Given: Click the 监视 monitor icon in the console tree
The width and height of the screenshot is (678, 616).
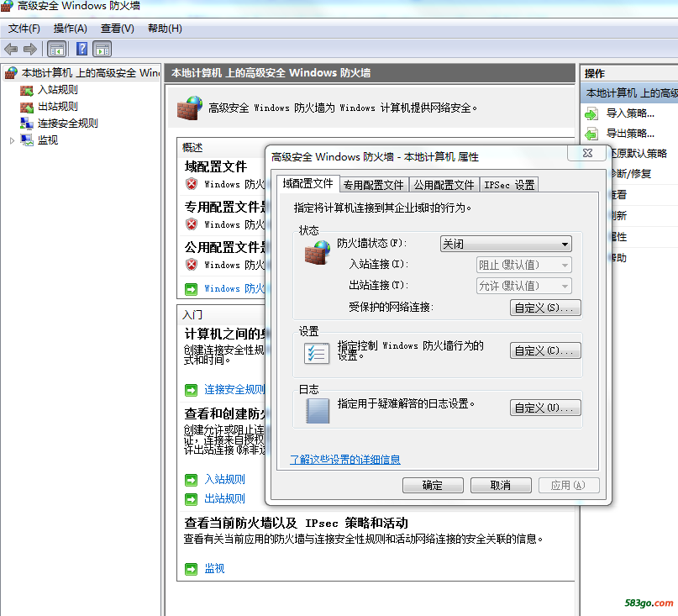Looking at the screenshot, I should click(x=27, y=140).
